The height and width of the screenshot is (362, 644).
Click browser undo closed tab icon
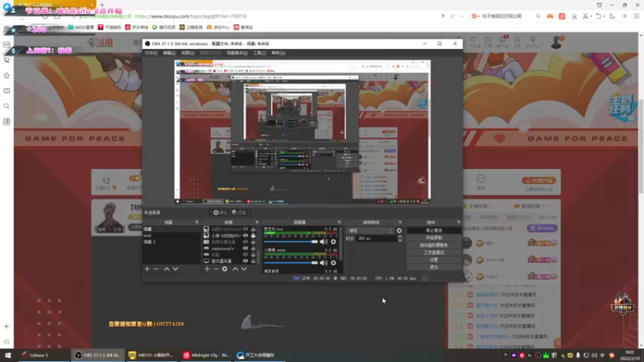point(598,16)
